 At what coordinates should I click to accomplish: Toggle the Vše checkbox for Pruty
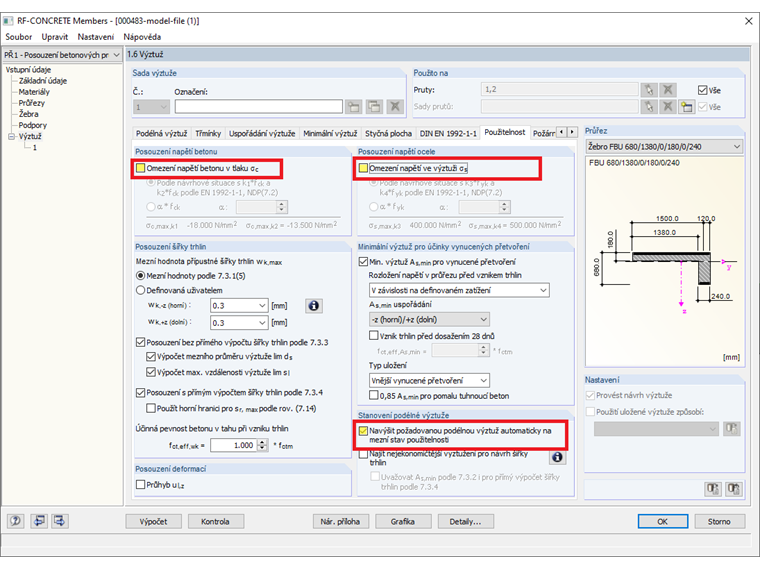coord(703,90)
